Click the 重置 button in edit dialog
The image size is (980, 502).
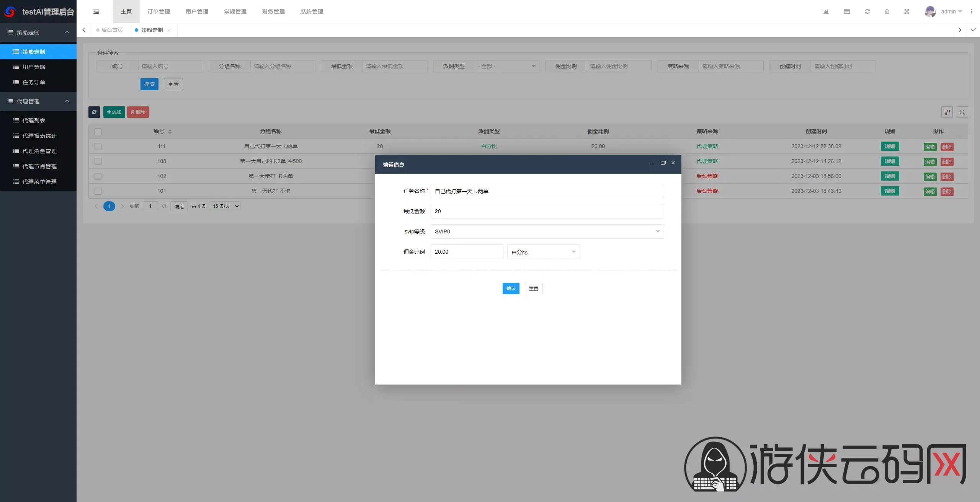pos(533,288)
